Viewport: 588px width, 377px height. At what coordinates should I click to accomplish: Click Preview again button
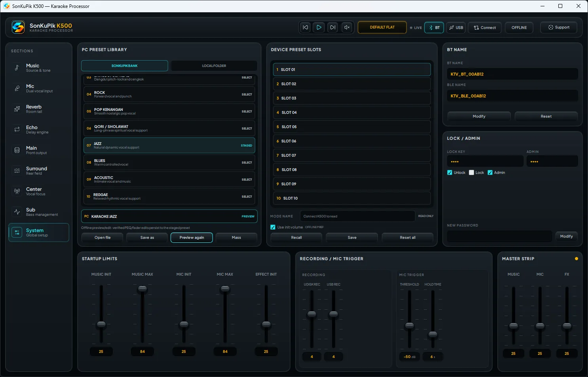pos(192,238)
